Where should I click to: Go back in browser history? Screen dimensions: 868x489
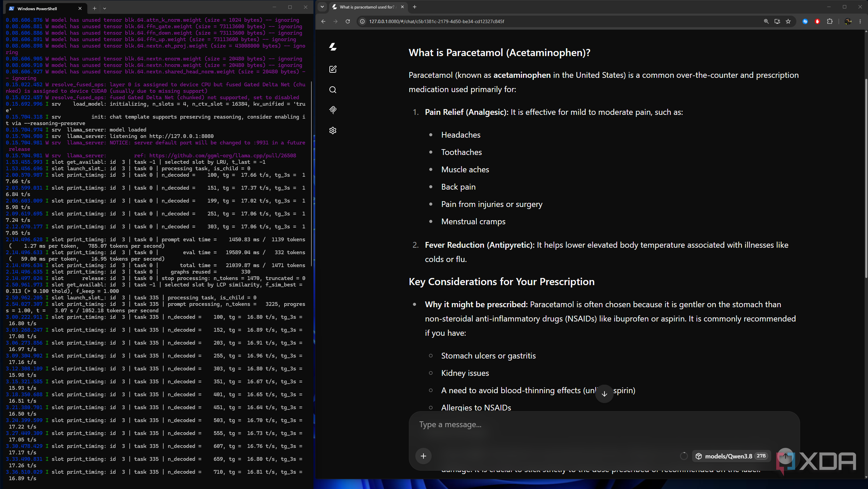tap(323, 21)
